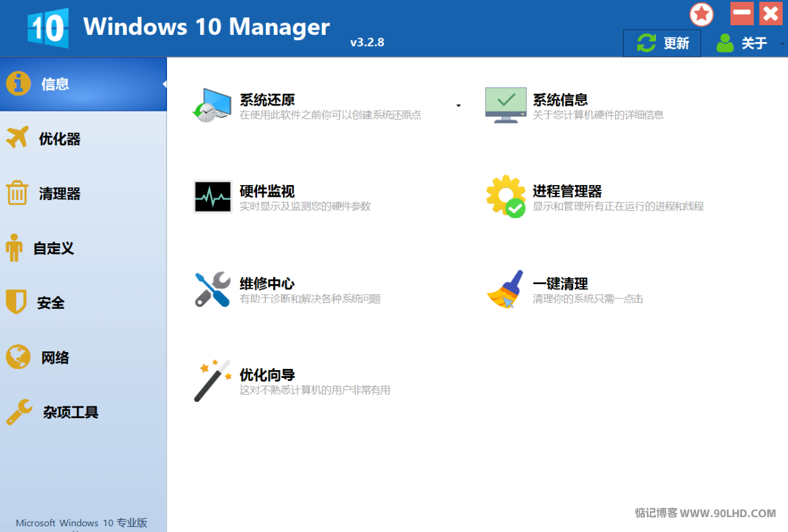Launch 优化向导 by its title

[267, 375]
